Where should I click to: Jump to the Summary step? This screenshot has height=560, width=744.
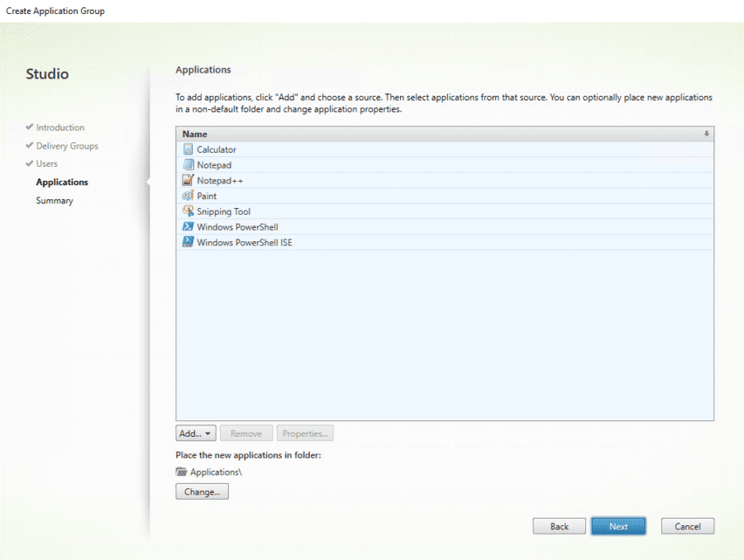coord(55,201)
